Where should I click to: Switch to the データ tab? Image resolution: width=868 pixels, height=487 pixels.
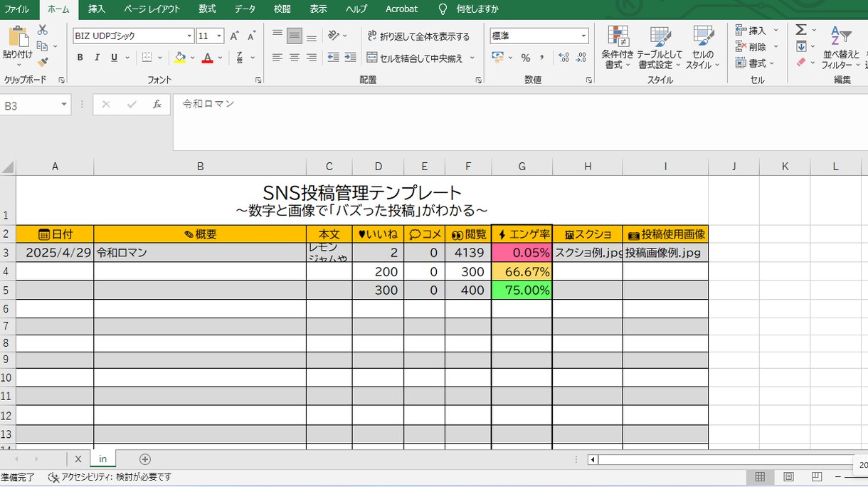[245, 9]
